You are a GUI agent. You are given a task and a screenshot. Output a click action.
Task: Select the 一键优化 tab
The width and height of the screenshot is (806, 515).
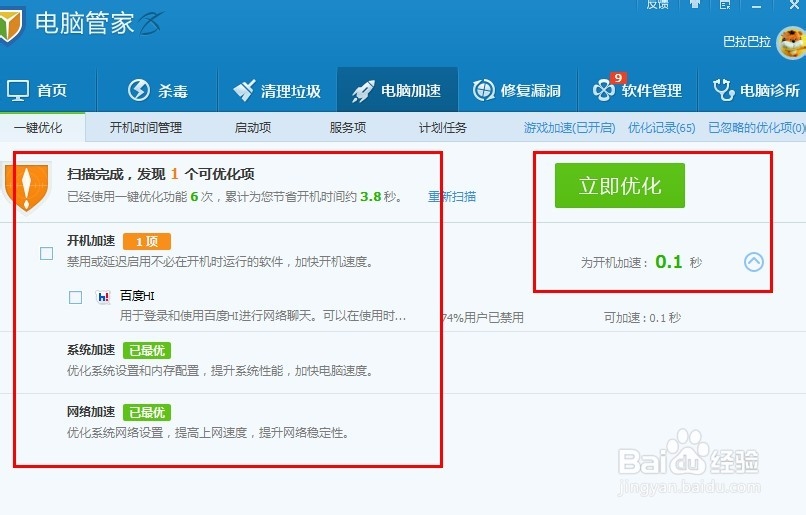tap(38, 127)
